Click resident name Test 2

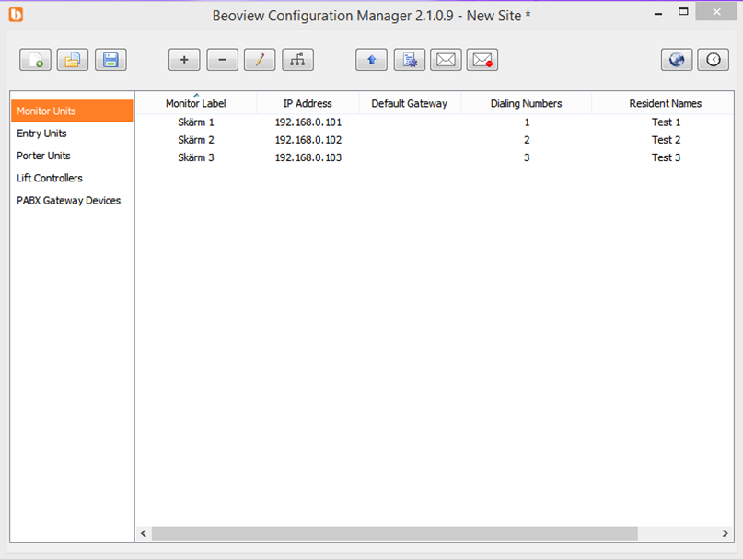click(x=666, y=140)
